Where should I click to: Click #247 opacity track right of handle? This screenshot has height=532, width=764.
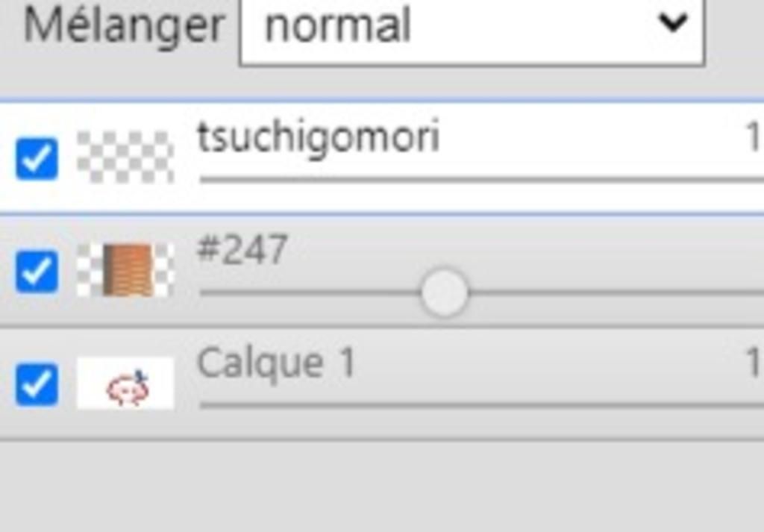pos(616,292)
